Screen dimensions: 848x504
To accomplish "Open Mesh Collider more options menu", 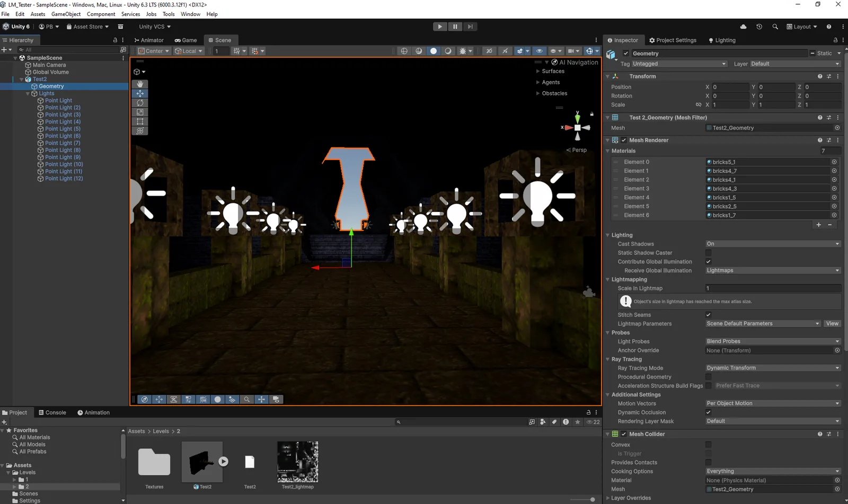I will (x=838, y=434).
